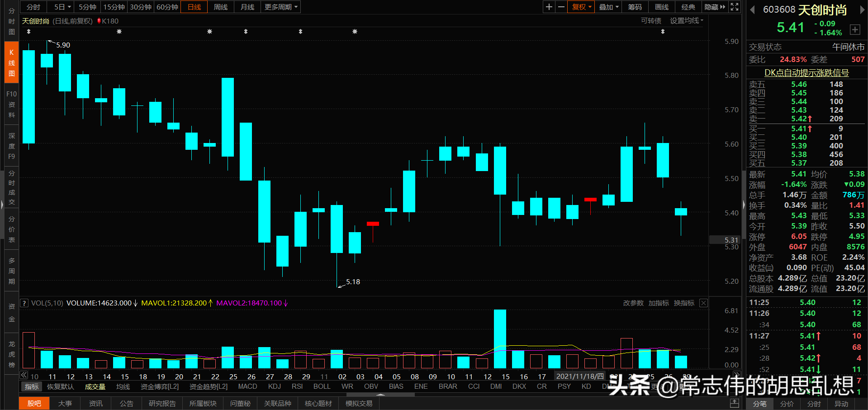Toggle 隐藏 to hide toolbar features
Screen dimensions: 868x410
click(711, 7)
